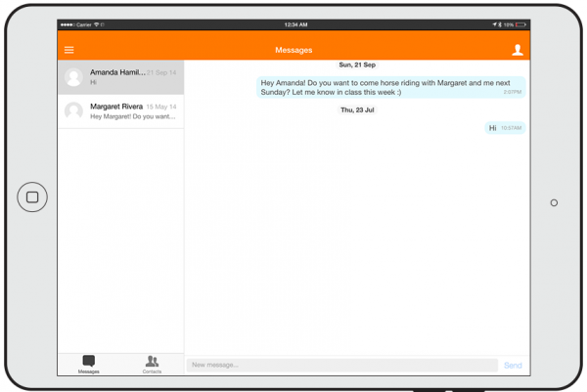This screenshot has height=392, width=587.
Task: Tap the Messages title in header
Action: pyautogui.click(x=293, y=50)
